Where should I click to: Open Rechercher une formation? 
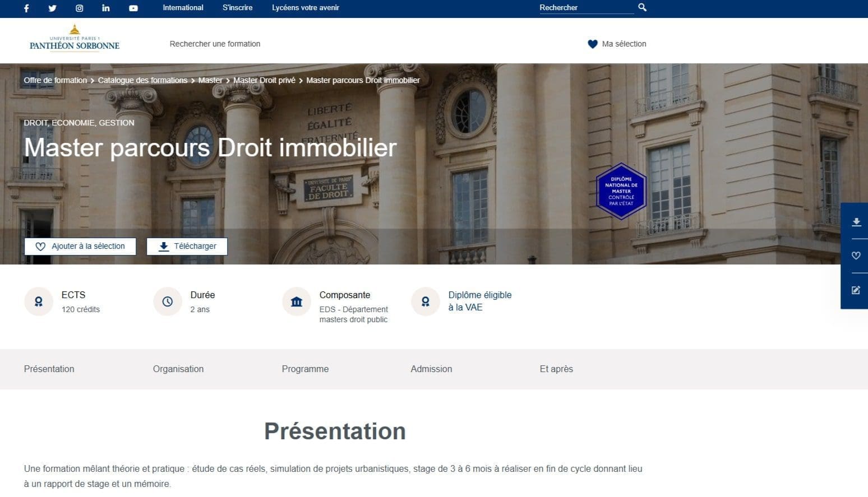click(215, 44)
